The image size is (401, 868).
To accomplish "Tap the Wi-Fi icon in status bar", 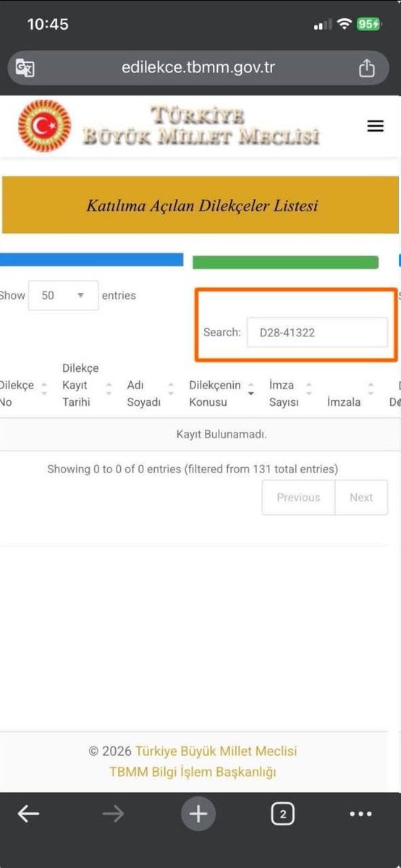I will point(344,24).
